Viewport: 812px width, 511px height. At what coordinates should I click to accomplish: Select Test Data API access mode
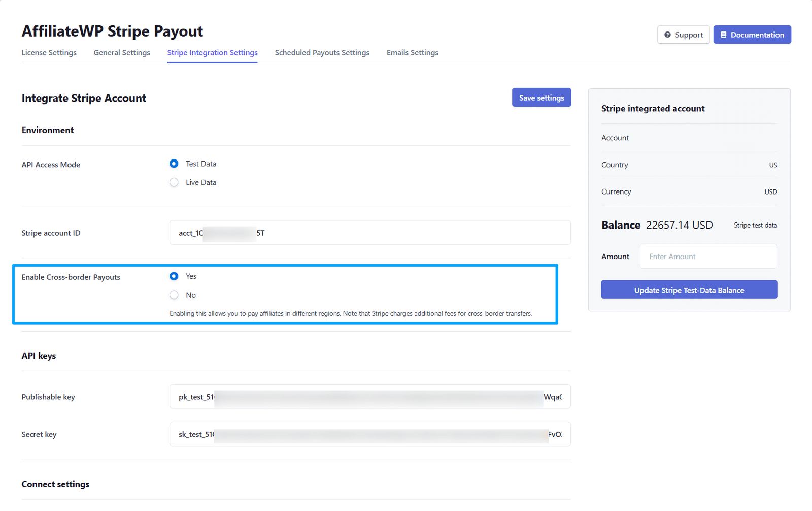coord(174,164)
